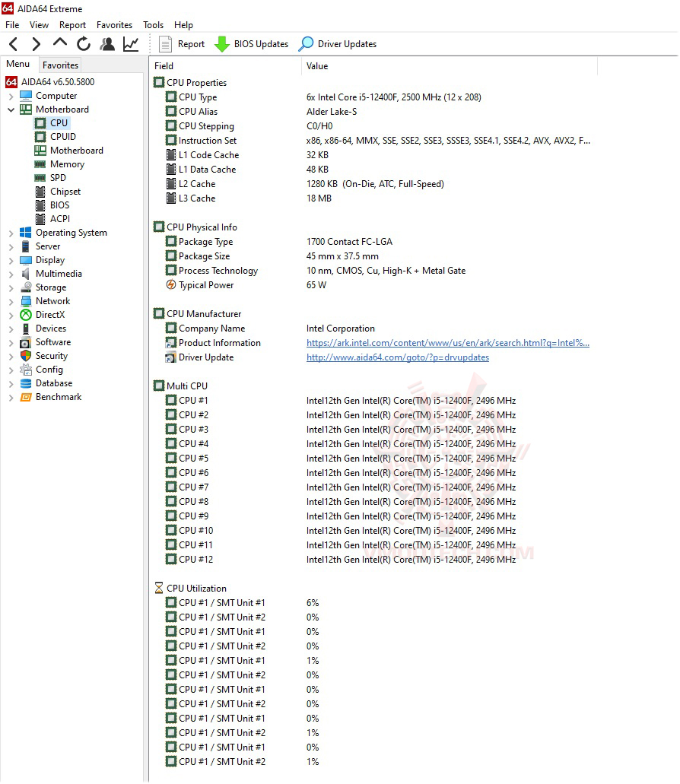This screenshot has height=784, width=680.
Task: Select the Devices tree icon
Action: (26, 329)
